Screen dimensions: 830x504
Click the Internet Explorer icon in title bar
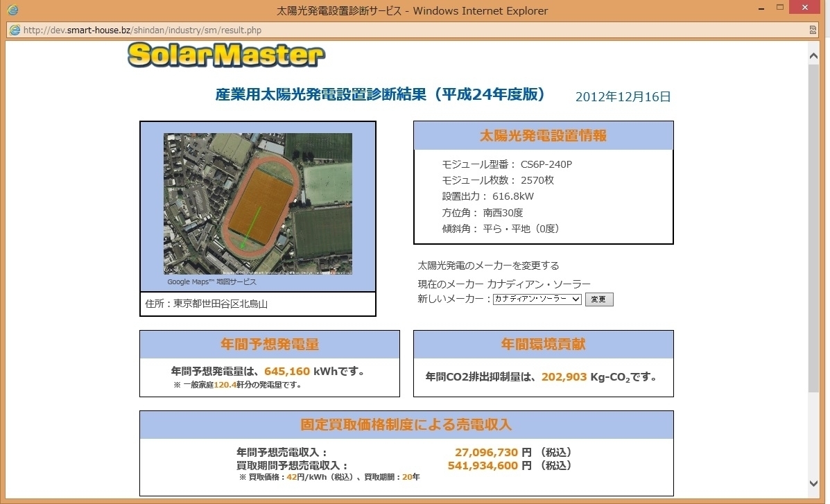coord(12,10)
